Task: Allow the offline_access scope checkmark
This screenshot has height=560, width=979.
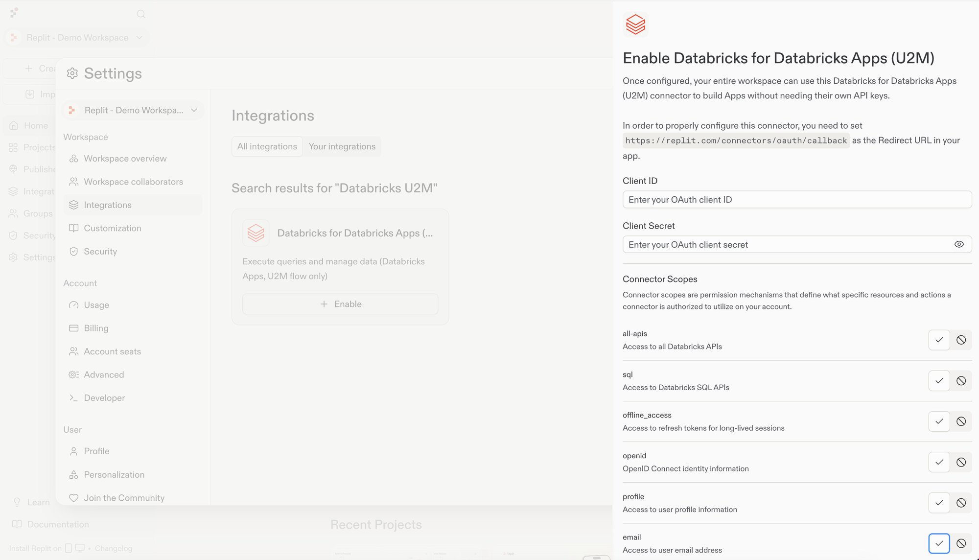Action: click(939, 421)
